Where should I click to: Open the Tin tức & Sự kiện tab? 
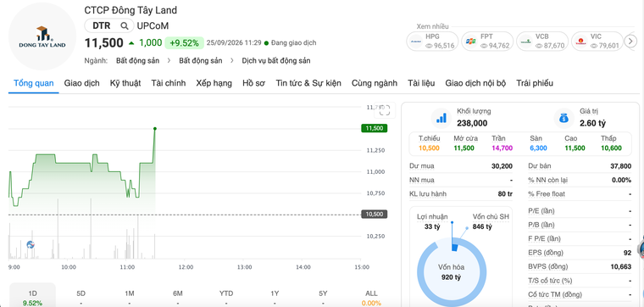pos(308,83)
